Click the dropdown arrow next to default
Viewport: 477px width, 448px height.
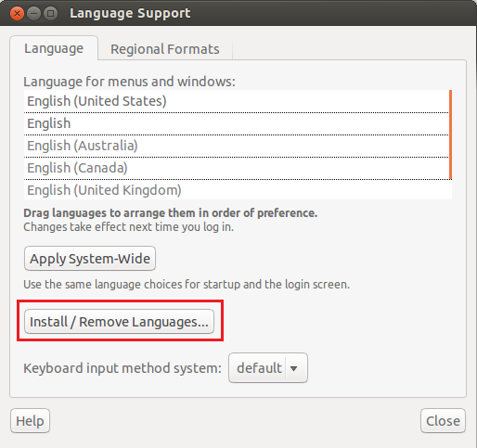[294, 368]
